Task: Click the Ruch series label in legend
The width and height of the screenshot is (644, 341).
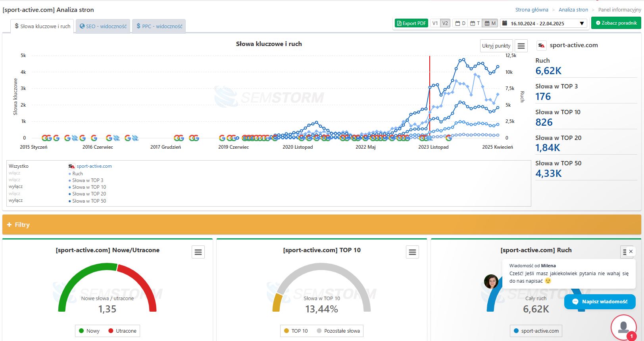Action: pos(77,174)
